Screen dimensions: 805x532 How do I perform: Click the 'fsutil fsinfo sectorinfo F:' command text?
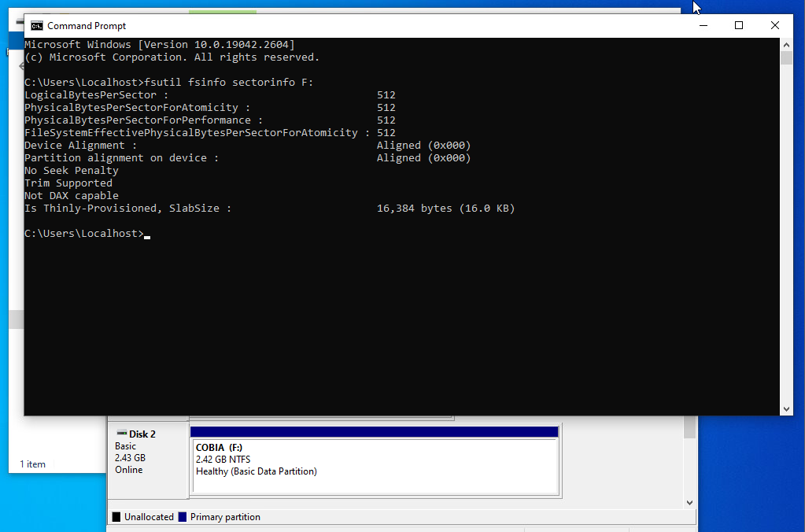coord(228,82)
